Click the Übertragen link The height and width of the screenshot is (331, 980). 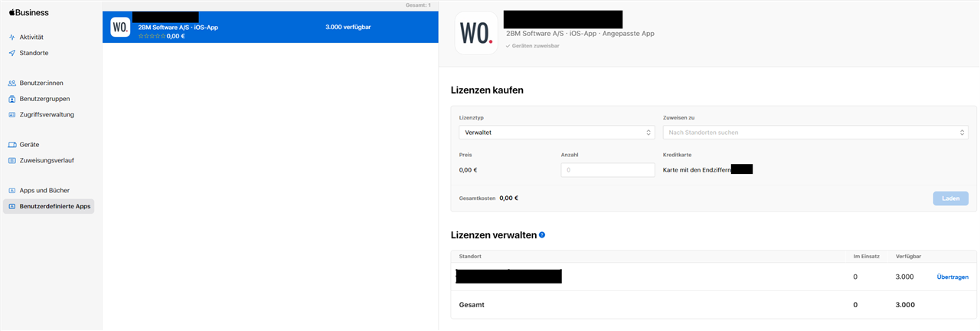pos(952,277)
